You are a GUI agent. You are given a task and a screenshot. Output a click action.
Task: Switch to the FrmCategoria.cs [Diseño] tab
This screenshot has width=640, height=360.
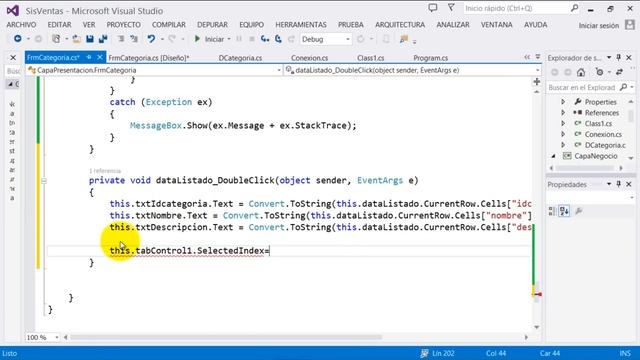[x=149, y=58]
